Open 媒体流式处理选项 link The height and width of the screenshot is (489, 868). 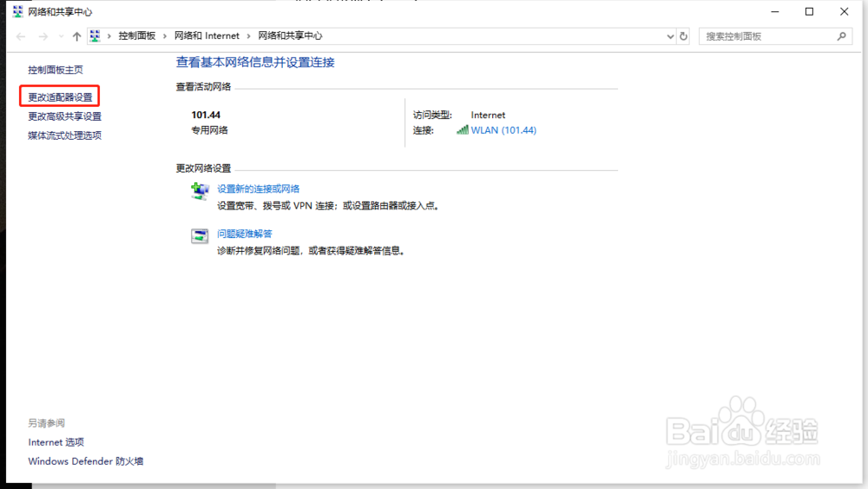click(x=65, y=135)
